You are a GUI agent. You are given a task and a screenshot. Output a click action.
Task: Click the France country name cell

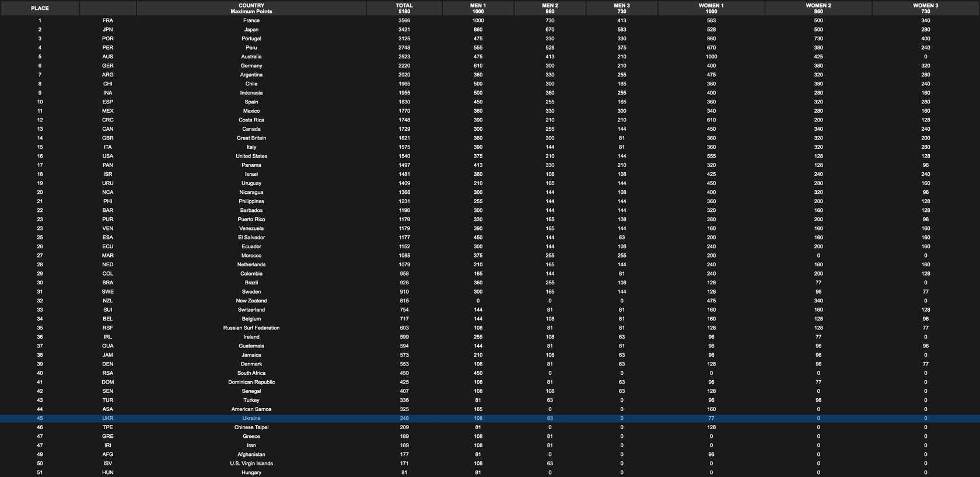coord(251,20)
